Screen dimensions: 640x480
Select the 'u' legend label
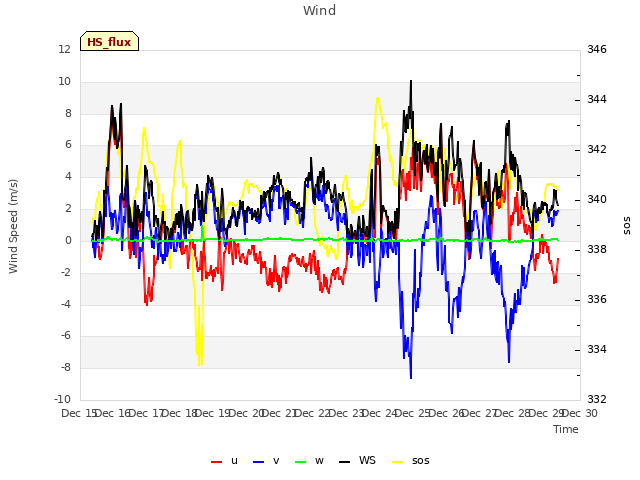tap(234, 461)
